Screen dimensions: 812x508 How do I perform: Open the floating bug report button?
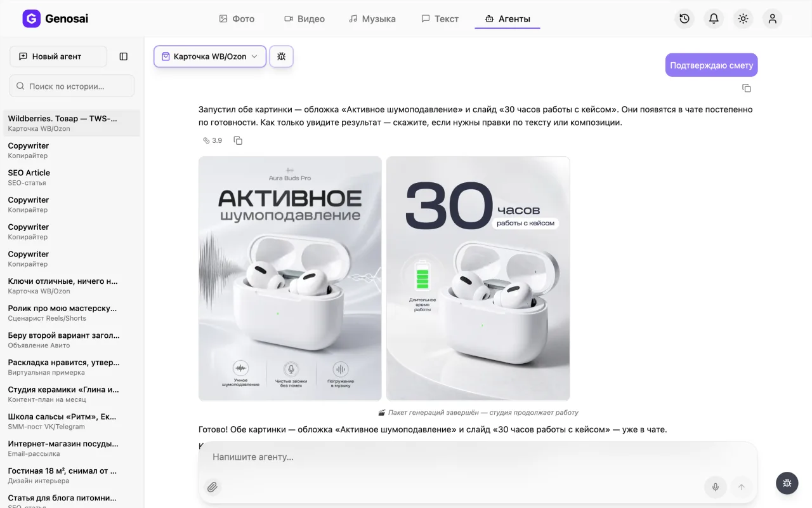[x=787, y=483]
